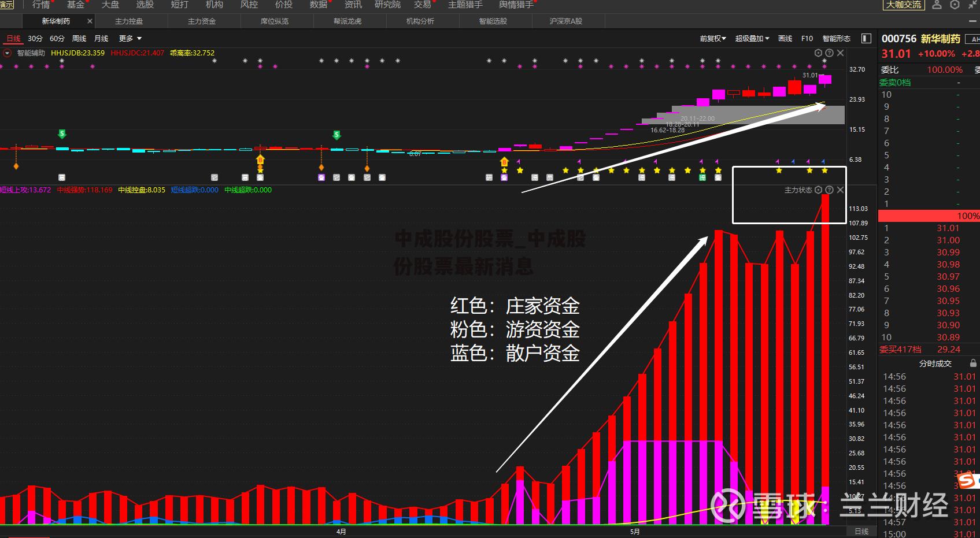Click the 大咖交流 button
Image resolution: width=980 pixels, height=538 pixels.
coord(904,5)
